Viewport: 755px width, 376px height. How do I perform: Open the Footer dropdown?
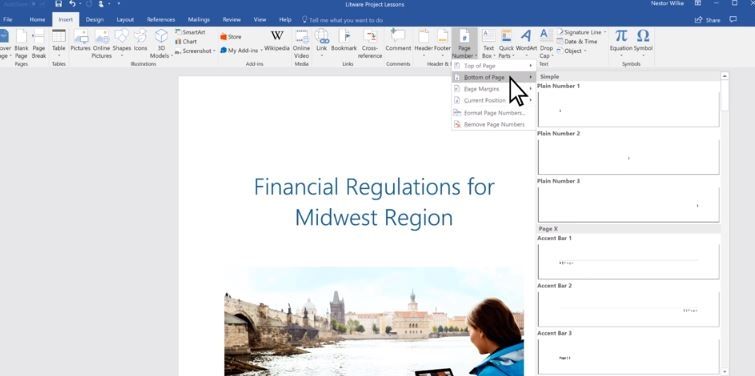pyautogui.click(x=442, y=42)
